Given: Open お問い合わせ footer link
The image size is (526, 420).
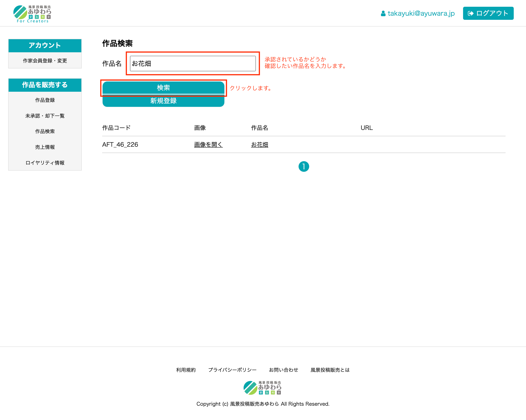Looking at the screenshot, I should pyautogui.click(x=283, y=370).
